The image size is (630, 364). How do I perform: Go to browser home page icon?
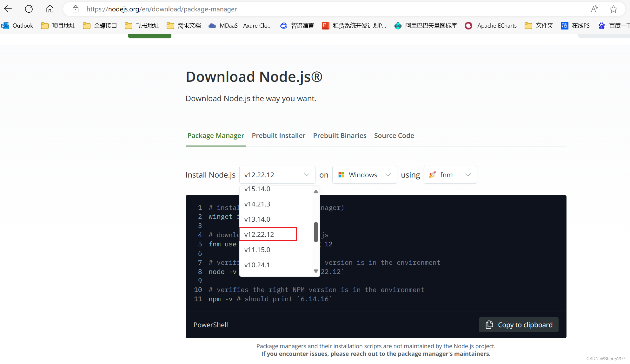(50, 9)
